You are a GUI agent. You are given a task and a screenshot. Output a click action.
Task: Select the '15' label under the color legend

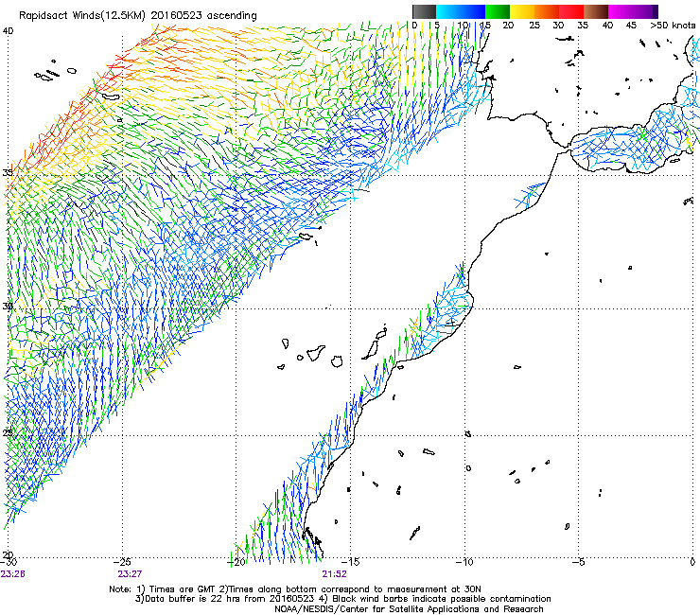click(485, 26)
